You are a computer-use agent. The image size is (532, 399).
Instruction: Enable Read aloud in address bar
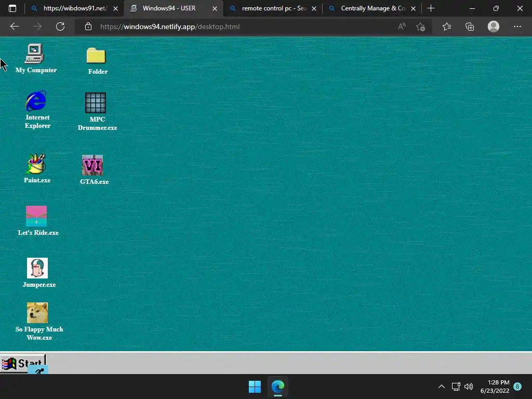tap(402, 26)
